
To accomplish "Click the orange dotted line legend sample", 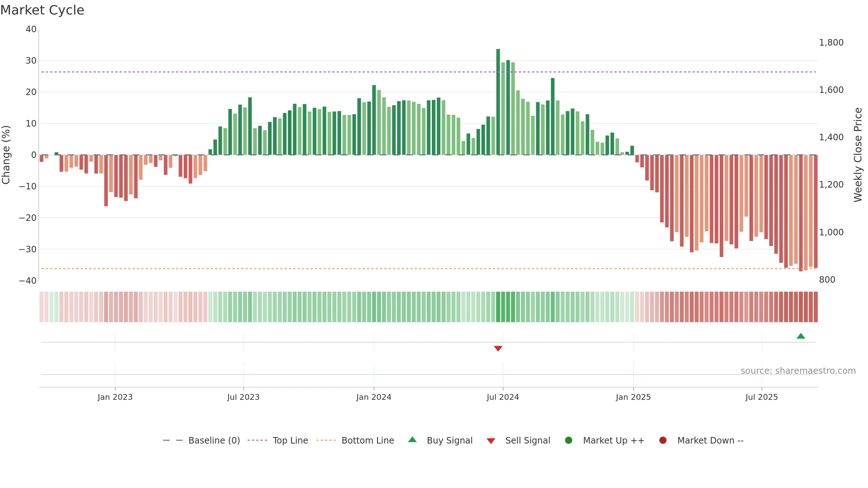I will [x=326, y=440].
